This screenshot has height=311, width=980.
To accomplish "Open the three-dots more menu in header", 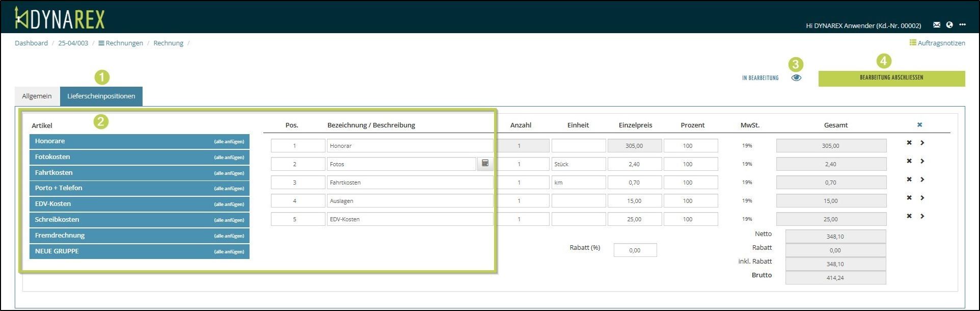I will [962, 25].
